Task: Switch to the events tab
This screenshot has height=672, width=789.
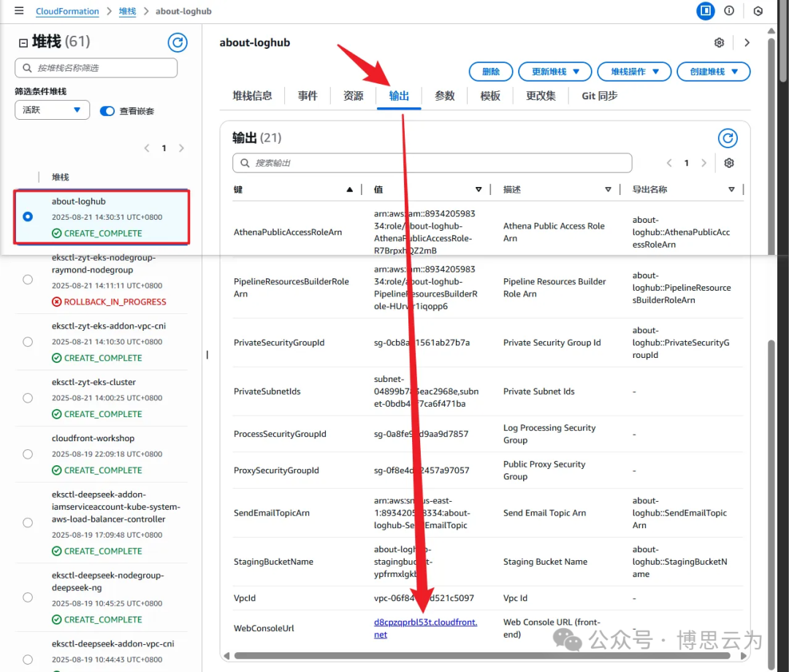Action: pyautogui.click(x=308, y=96)
